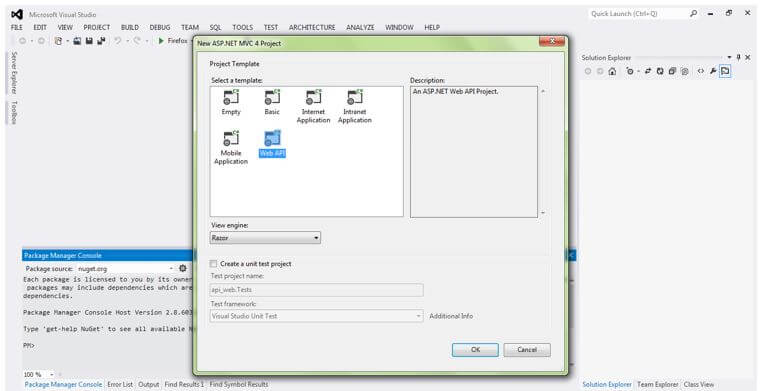Open the zoom level 100 % dropdown

click(x=52, y=375)
